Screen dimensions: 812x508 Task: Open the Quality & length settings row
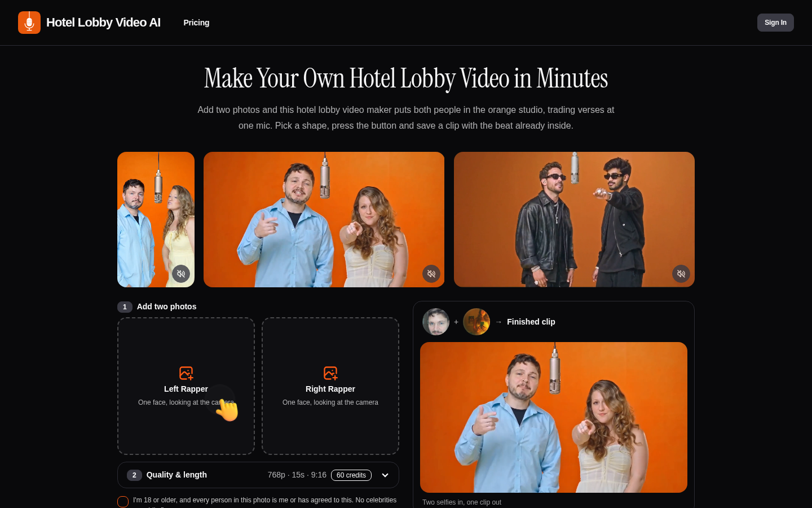258,475
